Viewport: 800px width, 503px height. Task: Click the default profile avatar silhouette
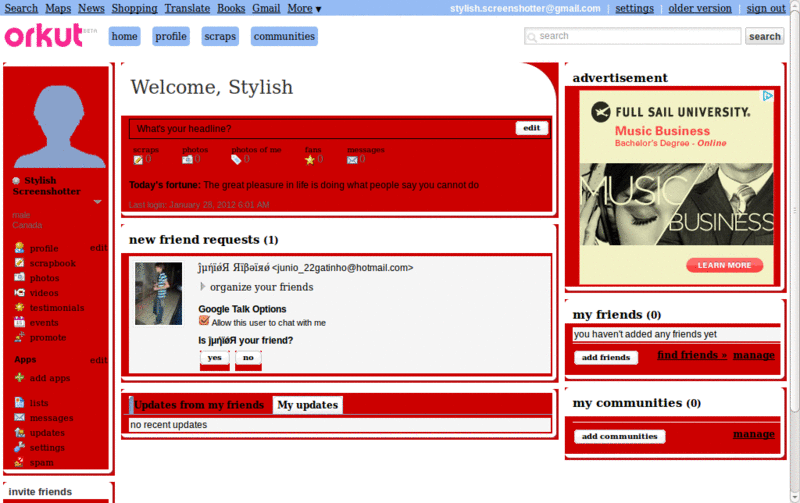pyautogui.click(x=59, y=127)
